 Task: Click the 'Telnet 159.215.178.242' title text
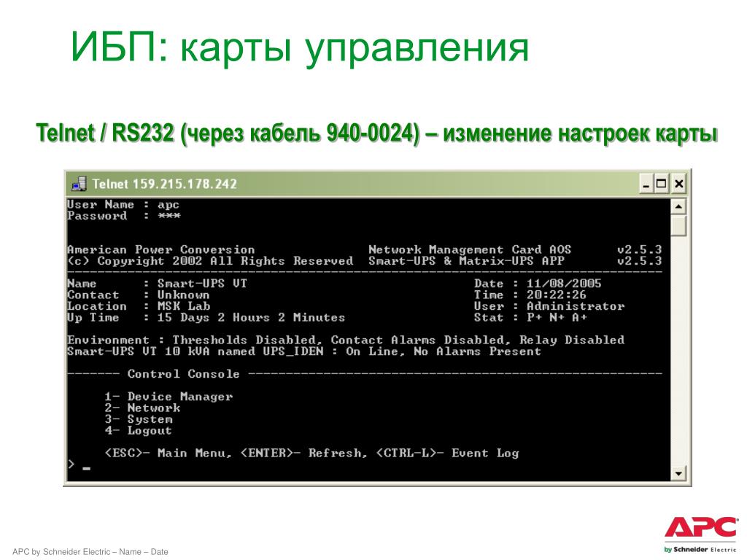(164, 184)
